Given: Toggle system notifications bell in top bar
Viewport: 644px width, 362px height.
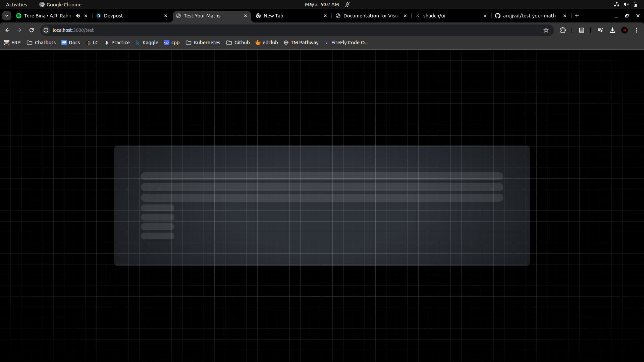Looking at the screenshot, I should pos(347,4).
